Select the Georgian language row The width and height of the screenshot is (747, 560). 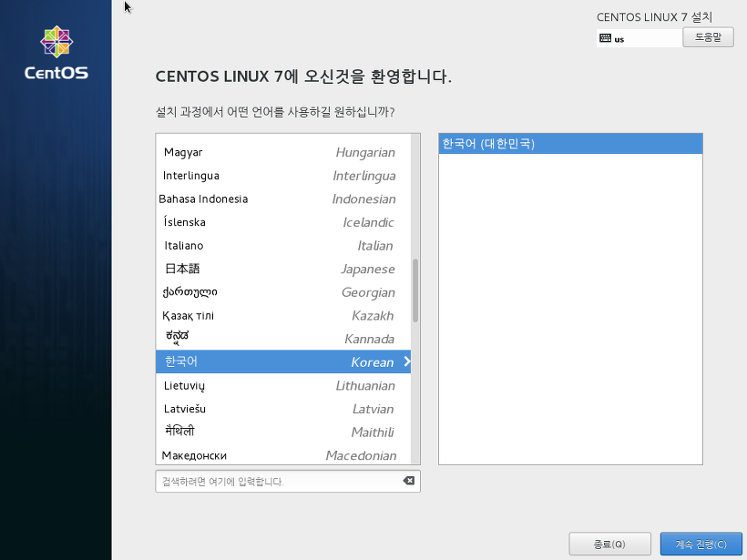tap(283, 292)
